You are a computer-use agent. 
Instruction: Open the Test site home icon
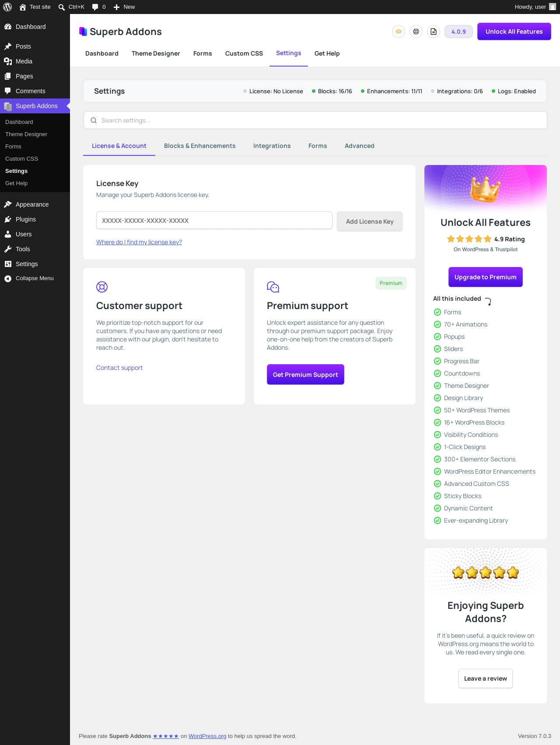(23, 7)
